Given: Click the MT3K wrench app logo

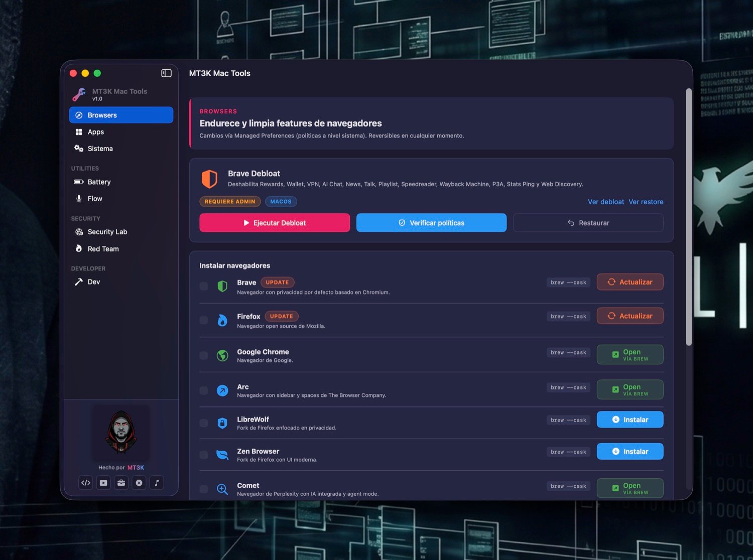Looking at the screenshot, I should pos(79,94).
